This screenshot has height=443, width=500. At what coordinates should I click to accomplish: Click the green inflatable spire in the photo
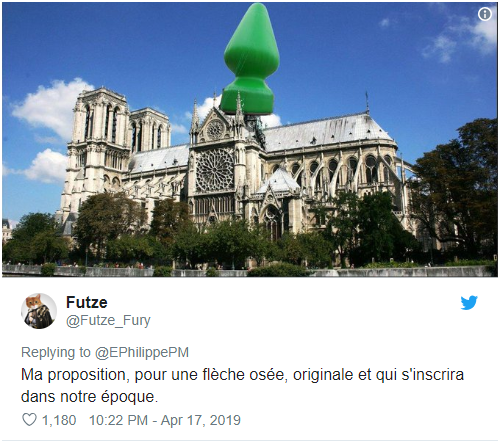click(251, 60)
